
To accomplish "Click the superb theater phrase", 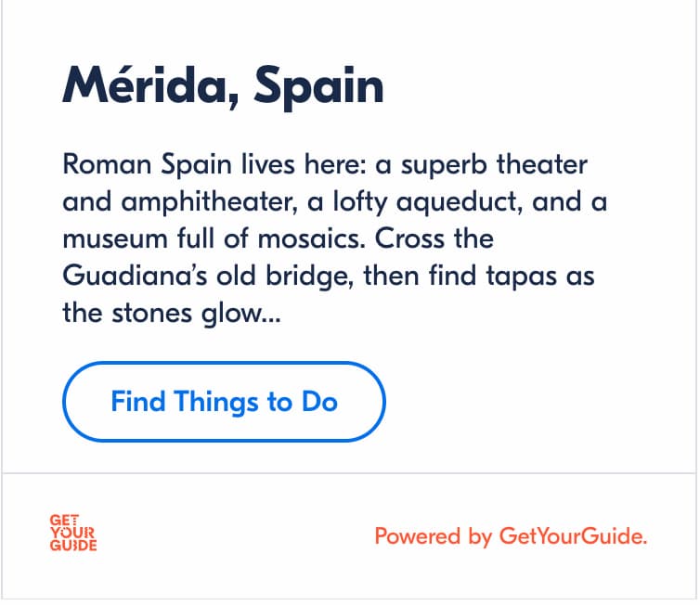I will click(x=506, y=166).
